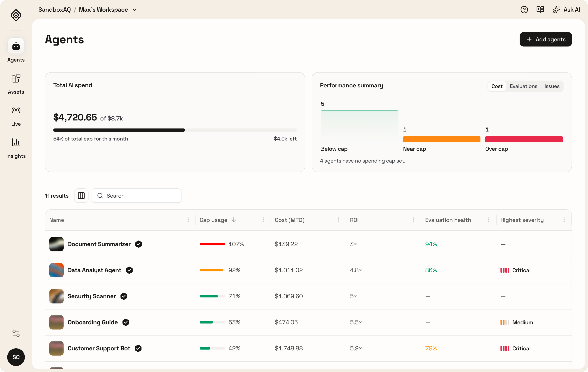Click the help question mark icon

524,10
